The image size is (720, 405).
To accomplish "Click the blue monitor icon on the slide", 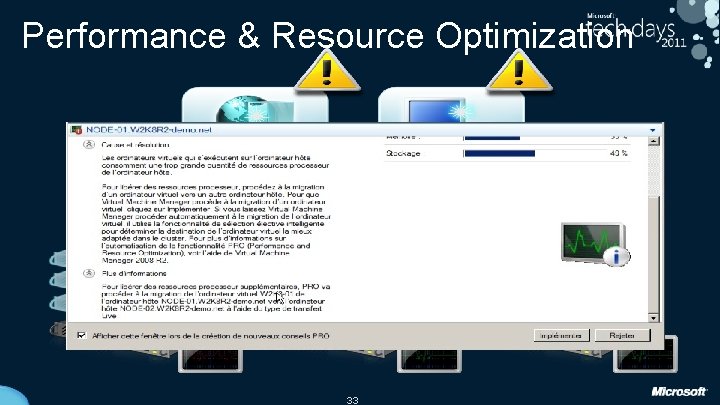I will [x=439, y=110].
